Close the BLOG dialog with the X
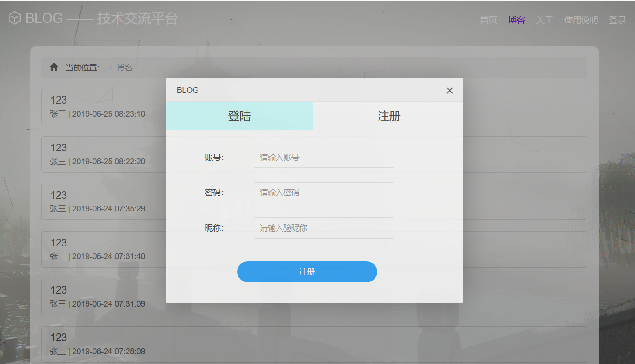 (x=450, y=91)
